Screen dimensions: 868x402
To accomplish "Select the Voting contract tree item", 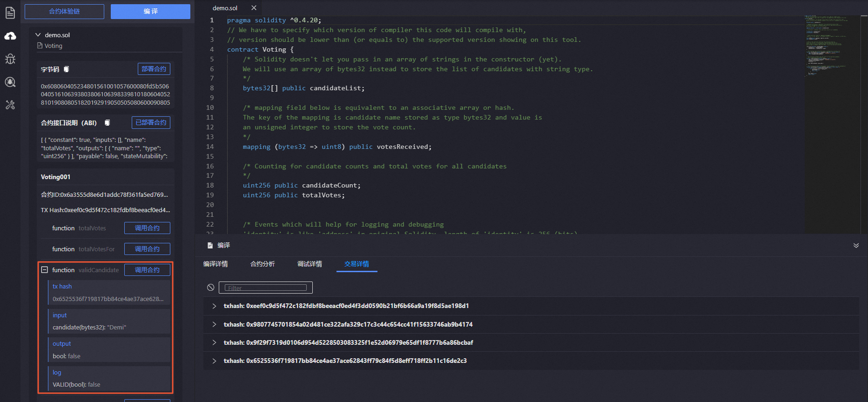I will click(53, 46).
